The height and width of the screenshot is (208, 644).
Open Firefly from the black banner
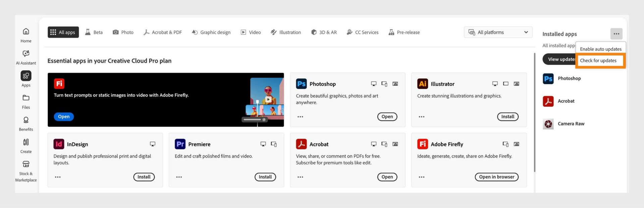tap(64, 117)
